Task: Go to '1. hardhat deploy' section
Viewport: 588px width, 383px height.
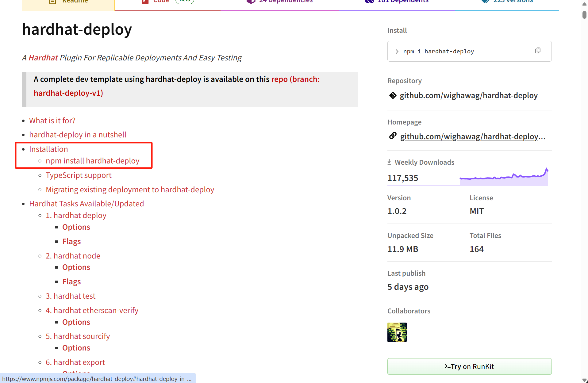Action: point(76,215)
